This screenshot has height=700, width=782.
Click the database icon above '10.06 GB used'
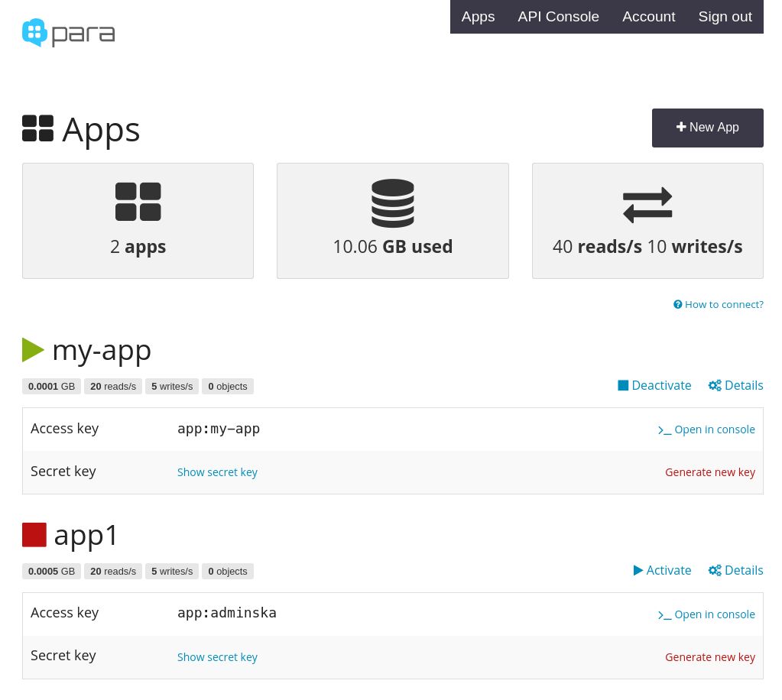point(392,203)
